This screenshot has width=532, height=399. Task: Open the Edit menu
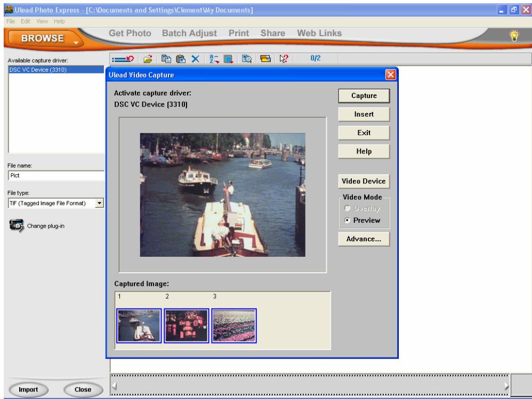pyautogui.click(x=26, y=21)
